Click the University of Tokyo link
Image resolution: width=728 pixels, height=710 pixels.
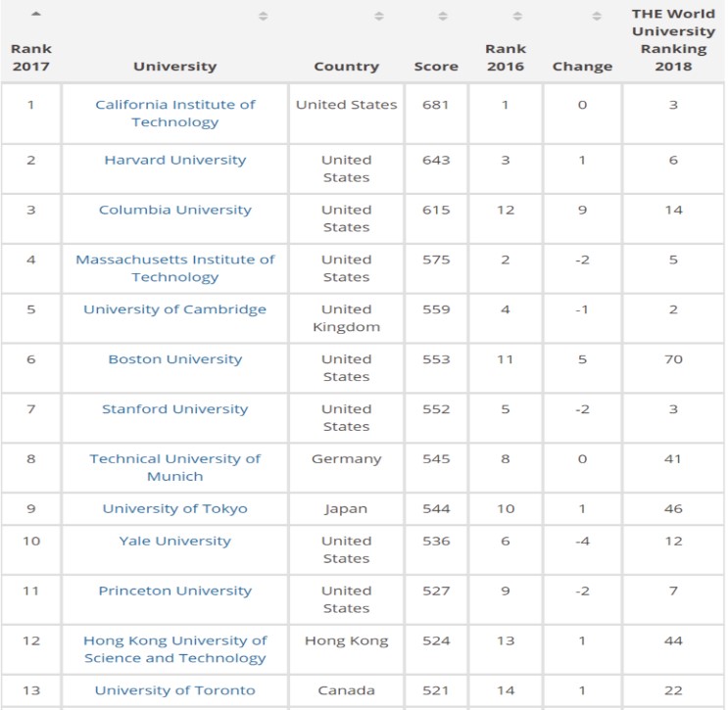(175, 508)
